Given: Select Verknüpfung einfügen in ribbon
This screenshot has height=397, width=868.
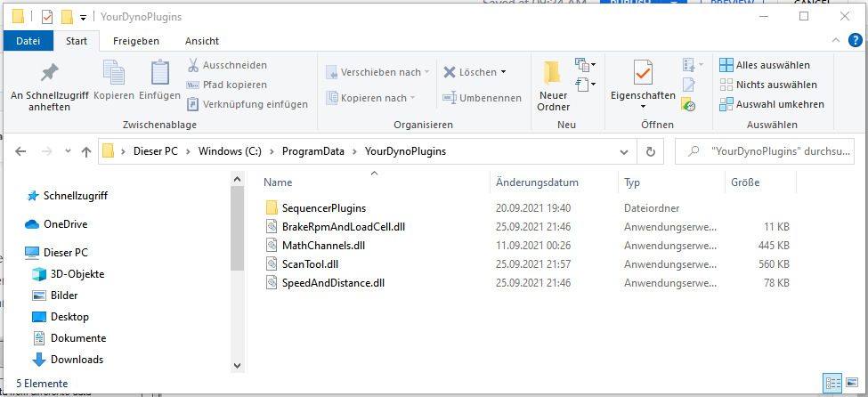Looking at the screenshot, I should pos(247,104).
